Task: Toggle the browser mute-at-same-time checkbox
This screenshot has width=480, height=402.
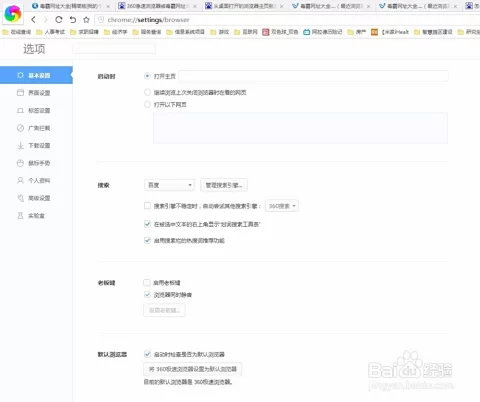Action: click(x=147, y=295)
